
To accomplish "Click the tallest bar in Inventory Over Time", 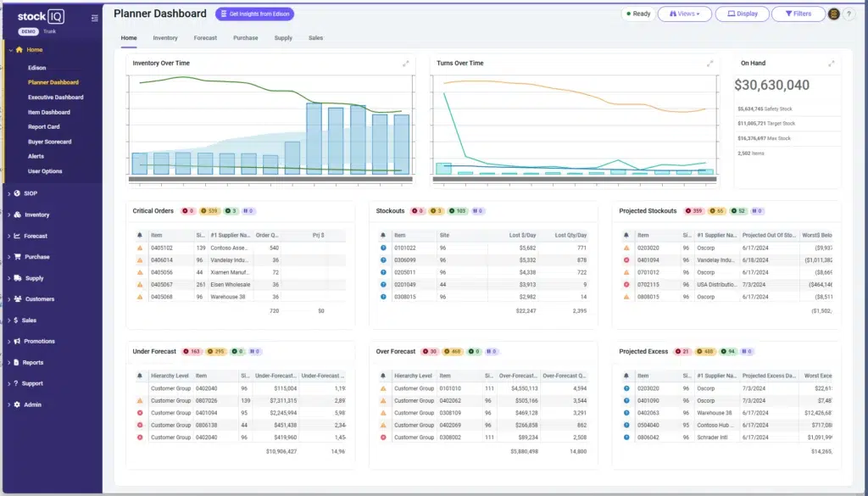I will pyautogui.click(x=314, y=139).
